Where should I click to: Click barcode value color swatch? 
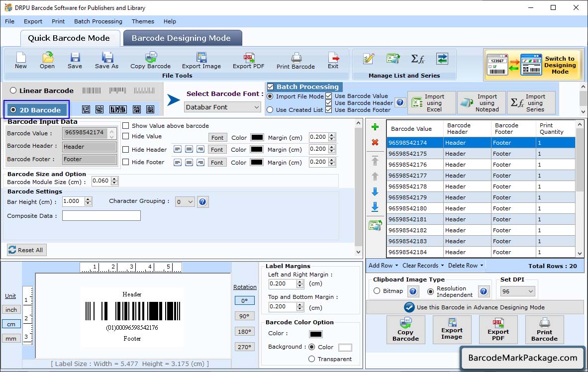point(257,137)
